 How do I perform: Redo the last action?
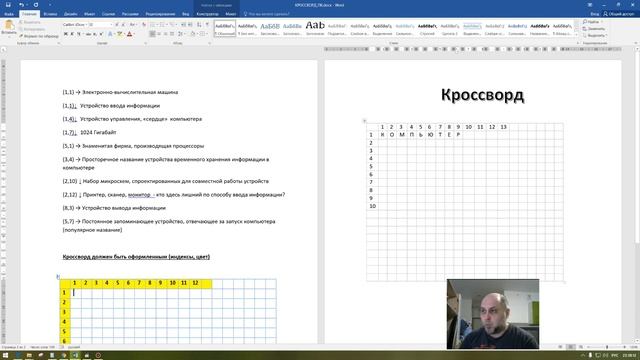click(36, 5)
